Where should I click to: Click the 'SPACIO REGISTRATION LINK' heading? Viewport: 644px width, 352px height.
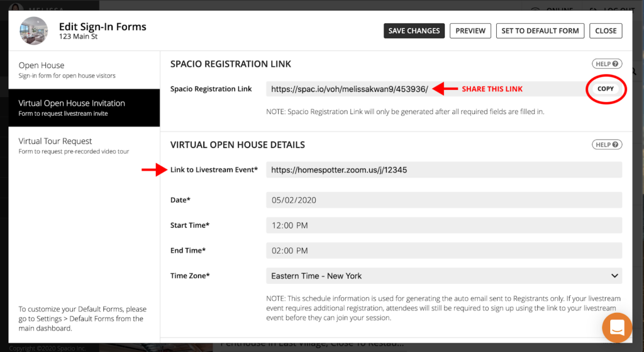click(230, 64)
